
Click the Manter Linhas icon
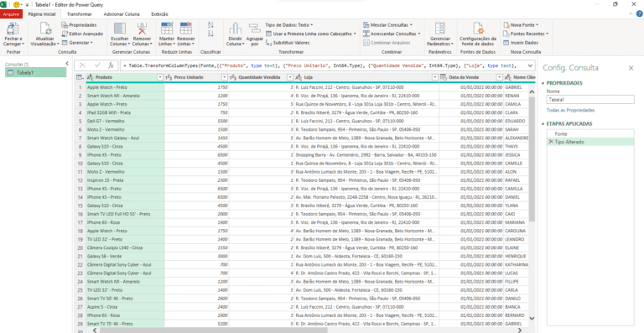[x=167, y=29]
